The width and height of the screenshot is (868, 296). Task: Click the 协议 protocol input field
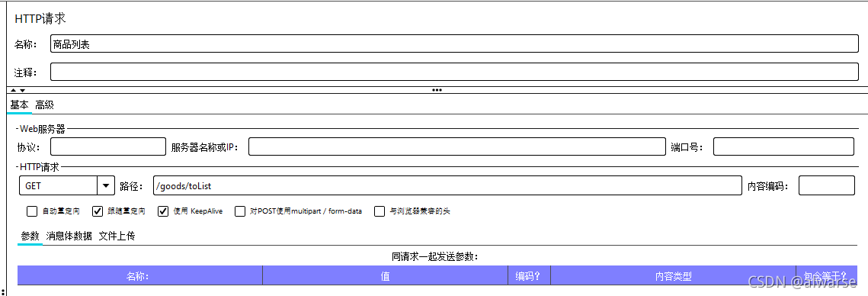tap(108, 146)
